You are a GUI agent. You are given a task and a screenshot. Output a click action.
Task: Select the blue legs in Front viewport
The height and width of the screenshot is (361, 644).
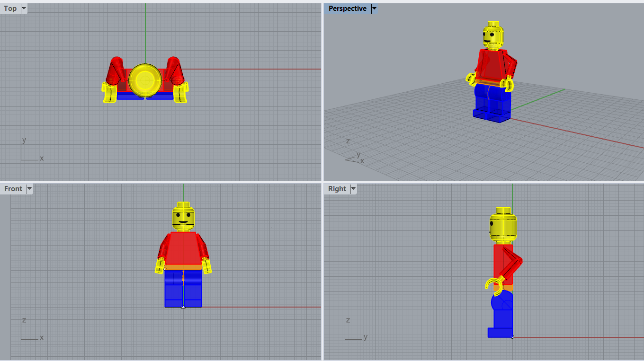(x=183, y=288)
